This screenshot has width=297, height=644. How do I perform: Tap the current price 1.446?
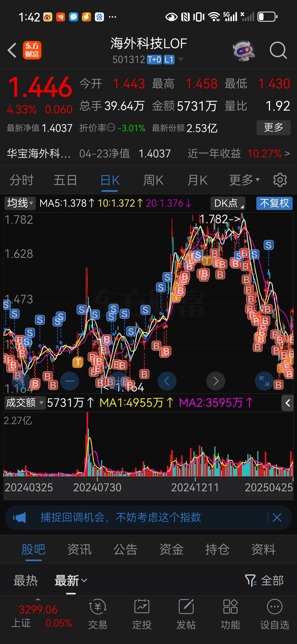point(40,87)
